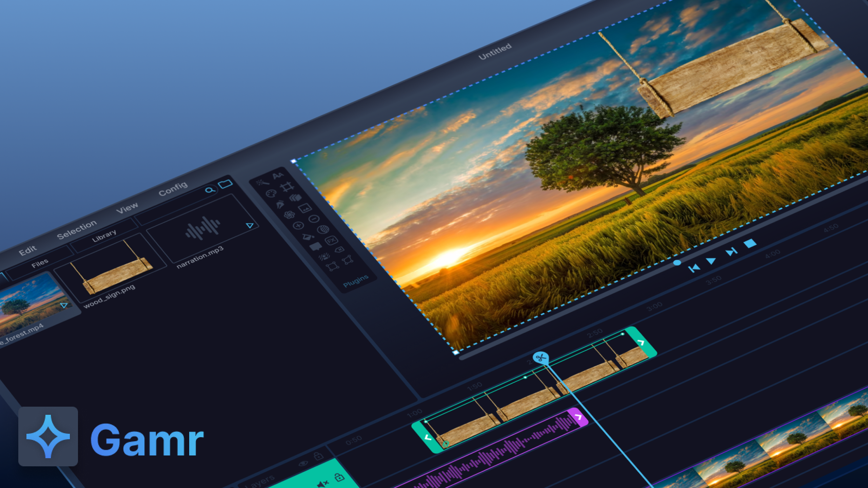
Task: Click the skip to end button
Action: tap(731, 252)
